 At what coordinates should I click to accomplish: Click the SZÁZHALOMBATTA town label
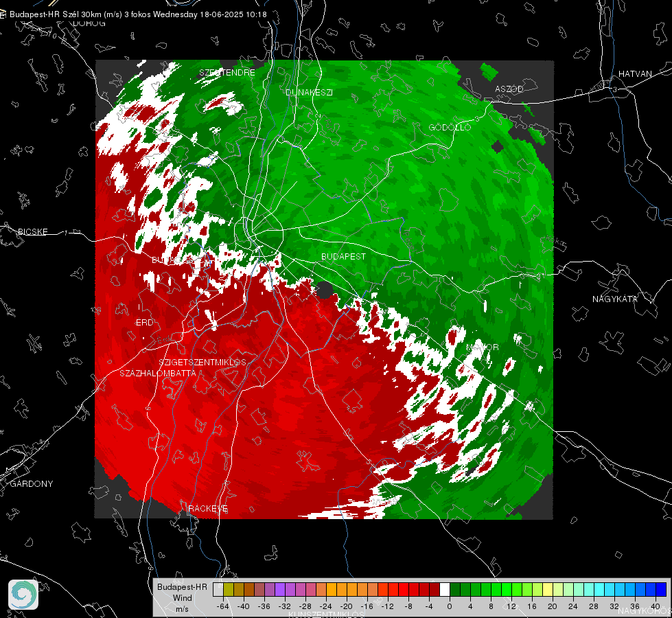pyautogui.click(x=158, y=373)
